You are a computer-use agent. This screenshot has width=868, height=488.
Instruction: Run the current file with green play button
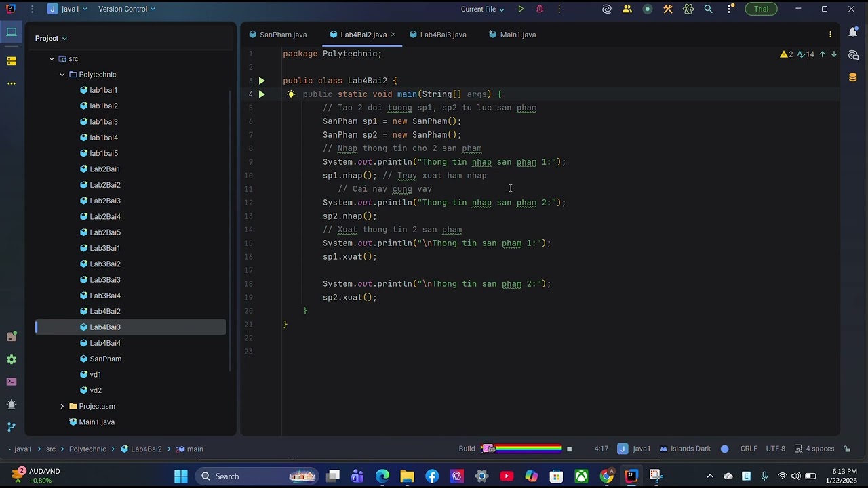click(521, 9)
